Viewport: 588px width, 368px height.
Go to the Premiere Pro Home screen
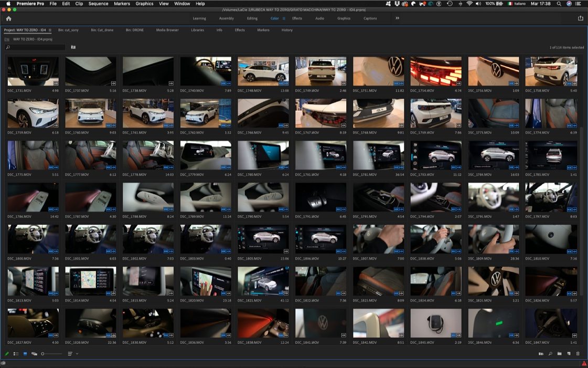[8, 18]
